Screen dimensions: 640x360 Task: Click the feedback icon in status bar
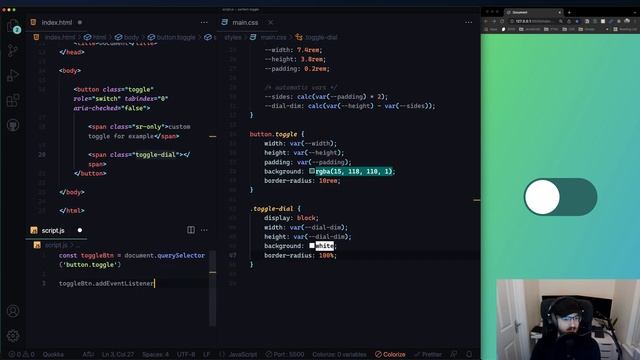(x=454, y=354)
